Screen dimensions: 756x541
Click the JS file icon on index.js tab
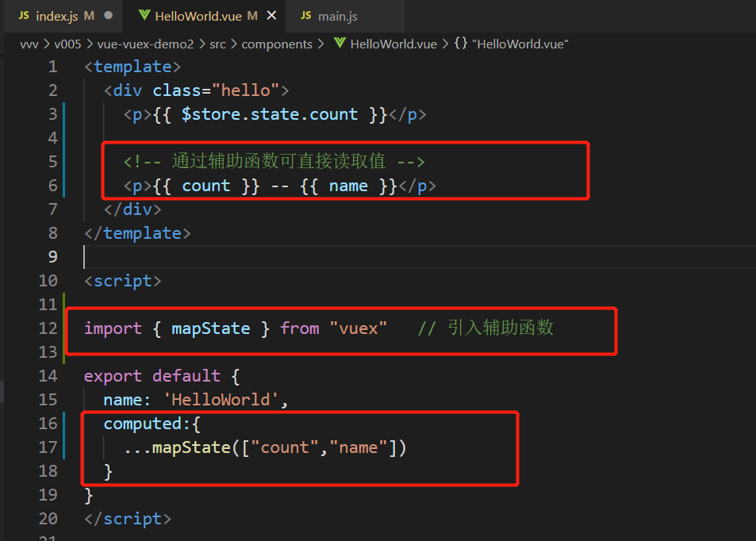tap(24, 16)
